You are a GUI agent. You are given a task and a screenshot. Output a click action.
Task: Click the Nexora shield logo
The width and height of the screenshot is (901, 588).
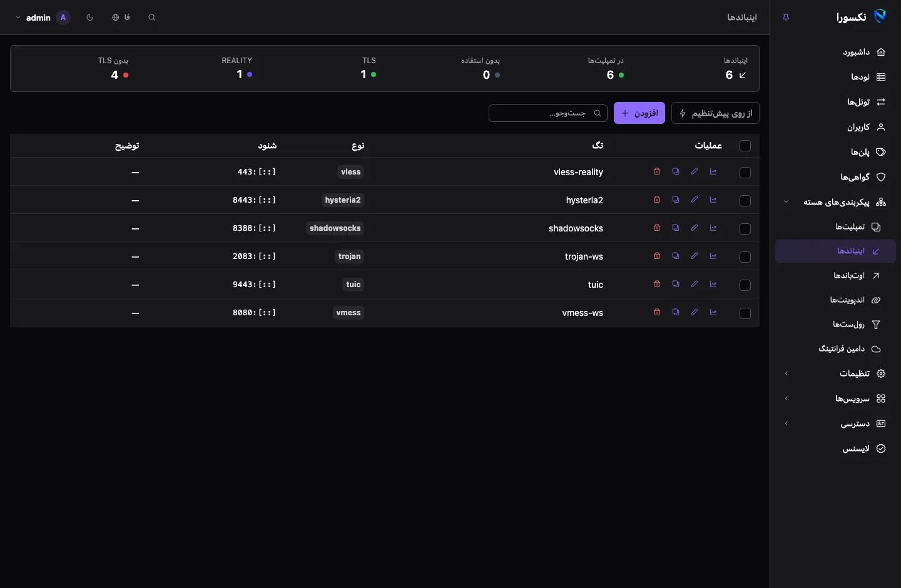(x=880, y=17)
